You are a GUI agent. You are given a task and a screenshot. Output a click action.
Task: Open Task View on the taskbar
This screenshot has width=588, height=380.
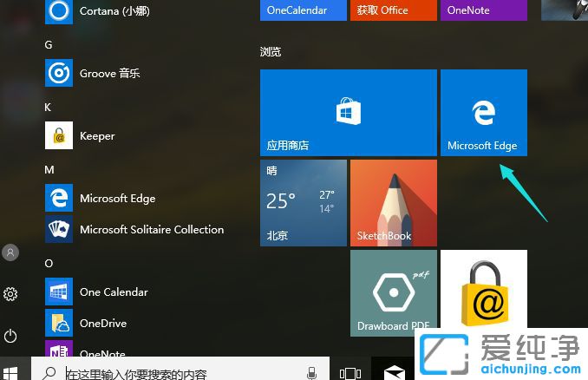[350, 374]
